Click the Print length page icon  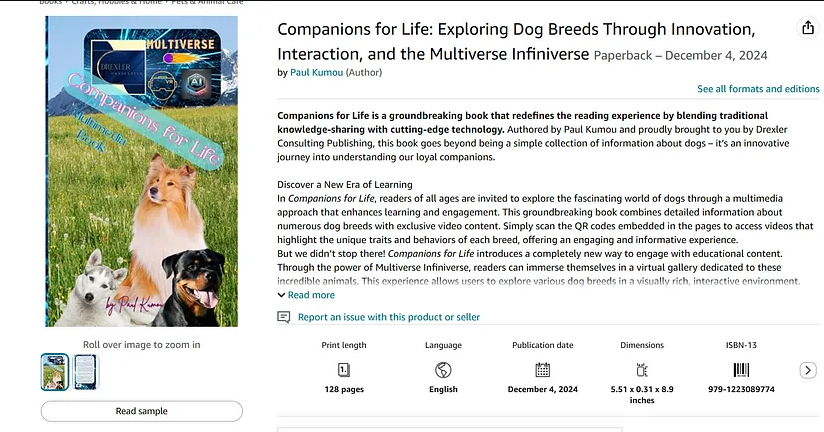point(344,370)
